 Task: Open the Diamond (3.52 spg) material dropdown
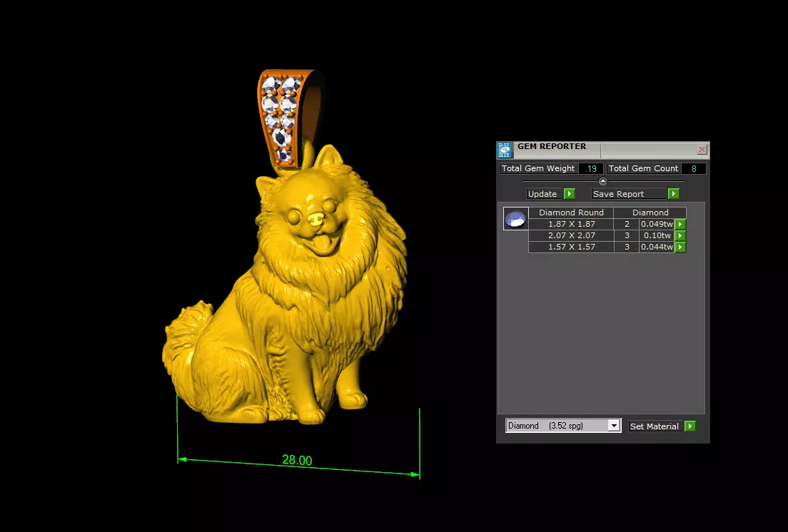(563, 426)
